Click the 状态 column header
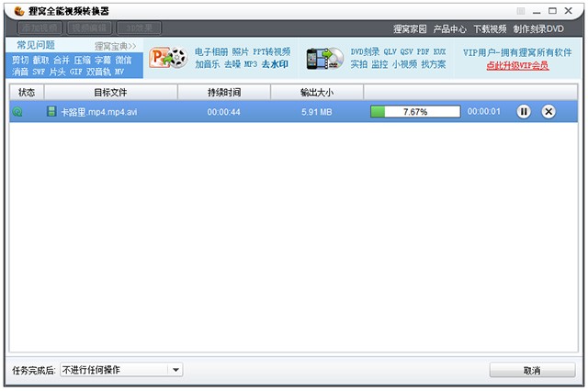The image size is (588, 391). click(x=27, y=92)
